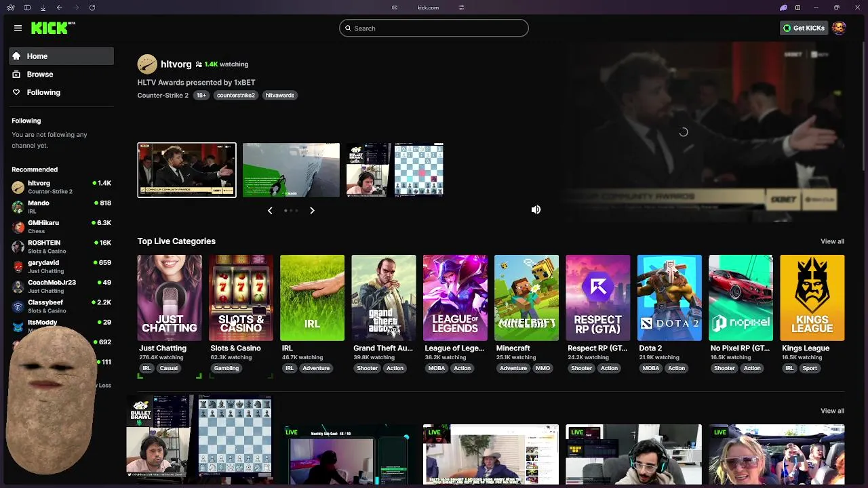Image resolution: width=868 pixels, height=488 pixels.
Task: Open the woman in car live thumbnail
Action: (776, 455)
